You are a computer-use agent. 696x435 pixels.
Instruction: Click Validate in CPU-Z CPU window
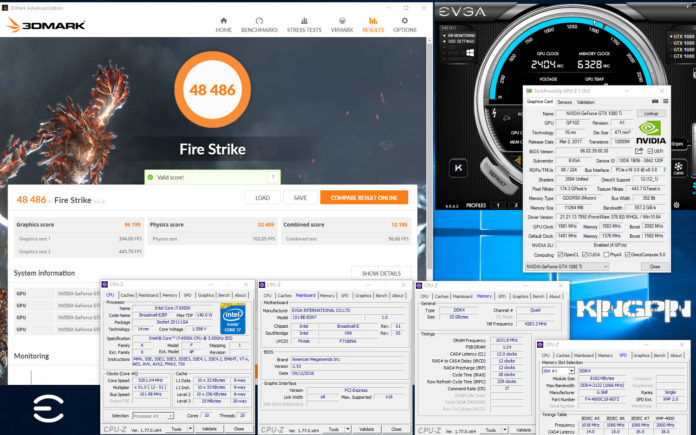209,429
